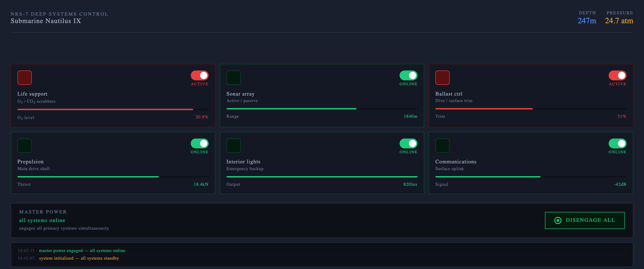This screenshot has height=269, width=644.
Task: Click the Ballast ctrl red icon box
Action: click(443, 78)
